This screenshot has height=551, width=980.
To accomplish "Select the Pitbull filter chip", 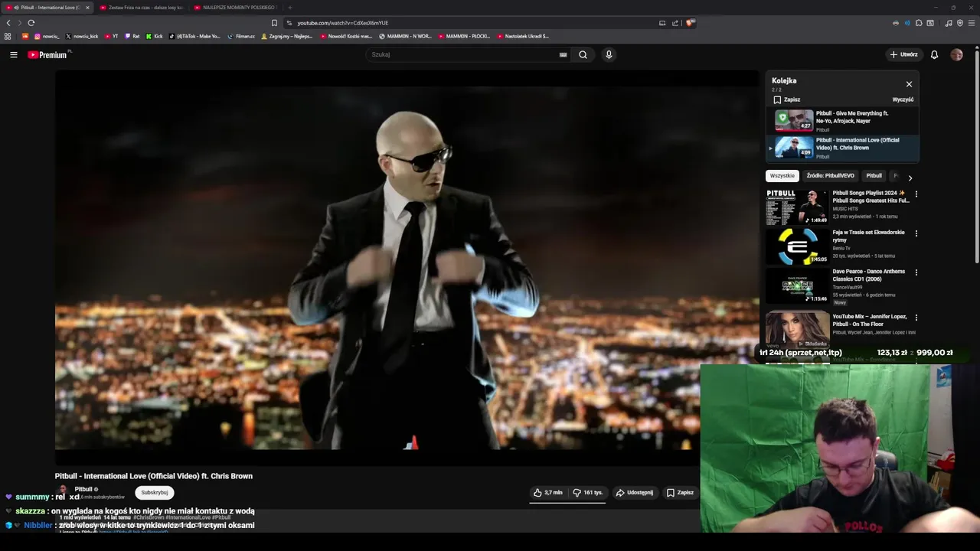I will pos(874,176).
